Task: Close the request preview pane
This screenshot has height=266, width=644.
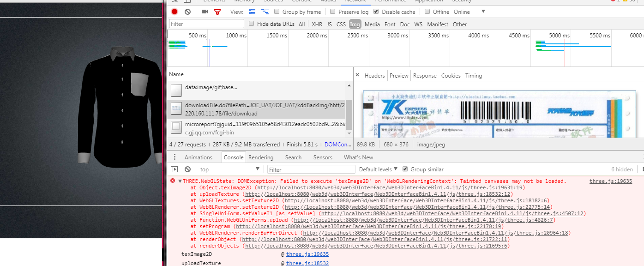Action: pos(357,75)
